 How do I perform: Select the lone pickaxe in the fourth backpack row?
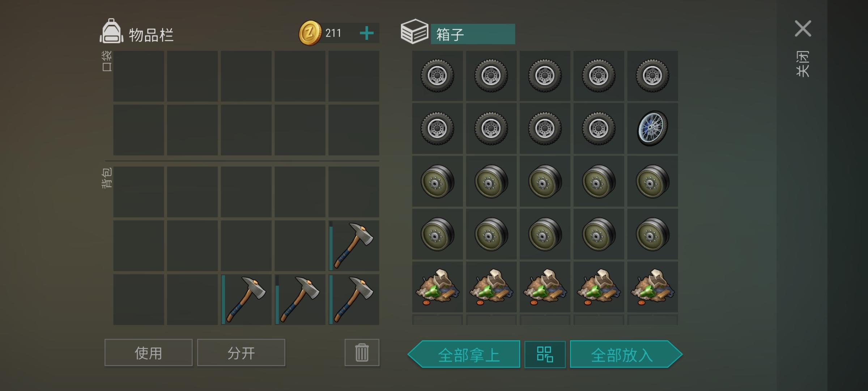(x=354, y=246)
